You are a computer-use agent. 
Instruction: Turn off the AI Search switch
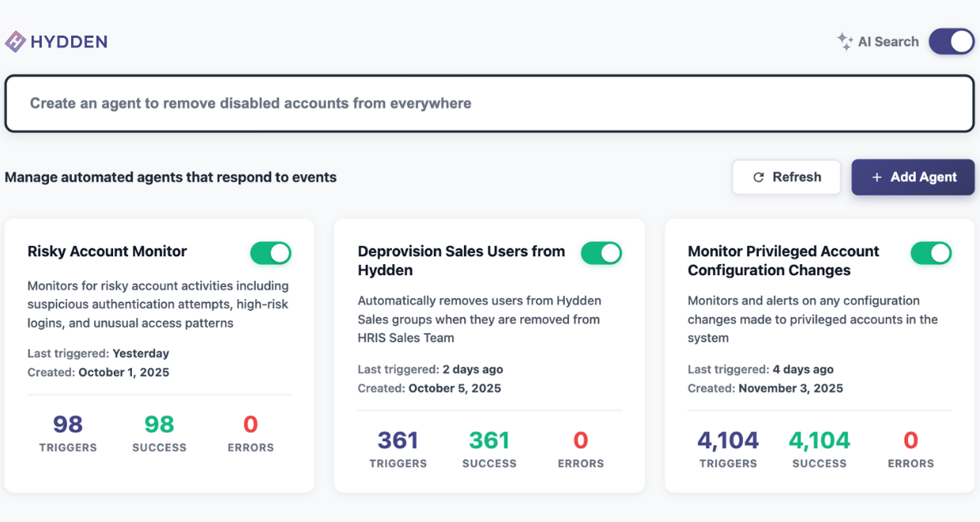[x=951, y=42]
